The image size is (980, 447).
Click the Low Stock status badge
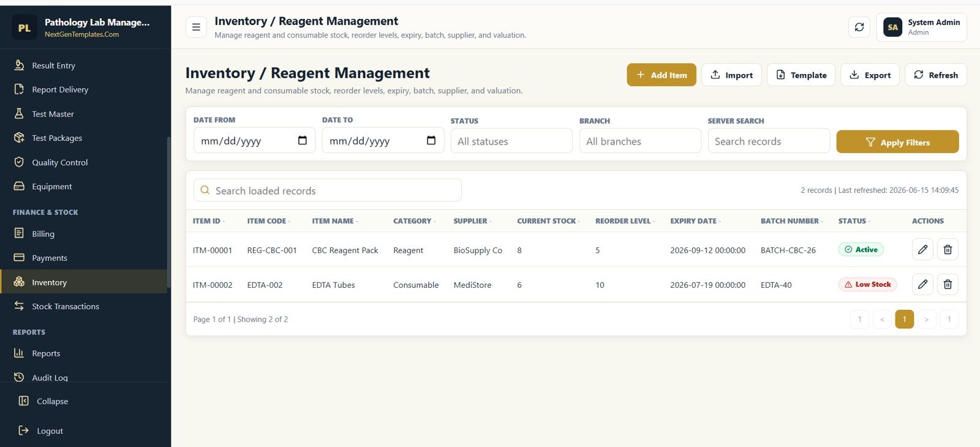[867, 284]
